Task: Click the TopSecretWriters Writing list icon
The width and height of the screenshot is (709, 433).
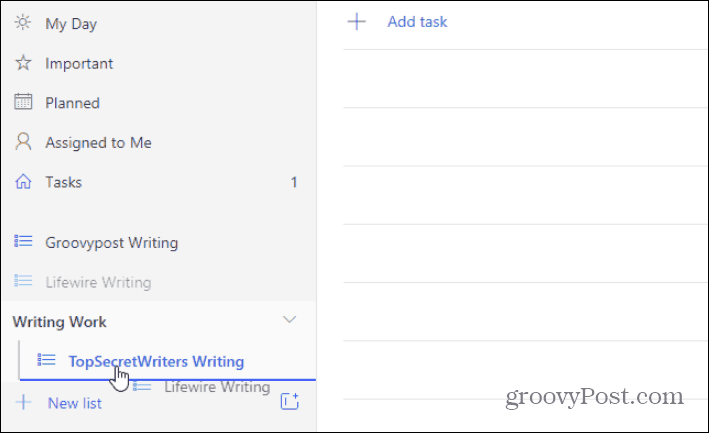Action: (x=46, y=360)
